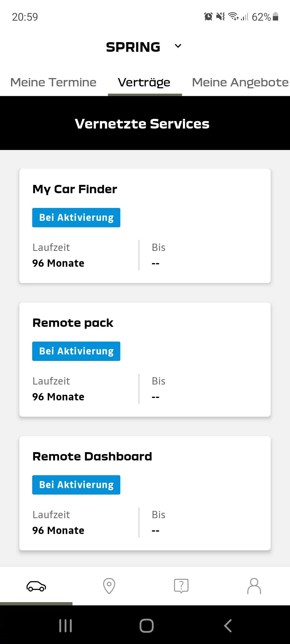The image size is (290, 644).
Task: Tap the battery indicator in status bar
Action: click(275, 17)
